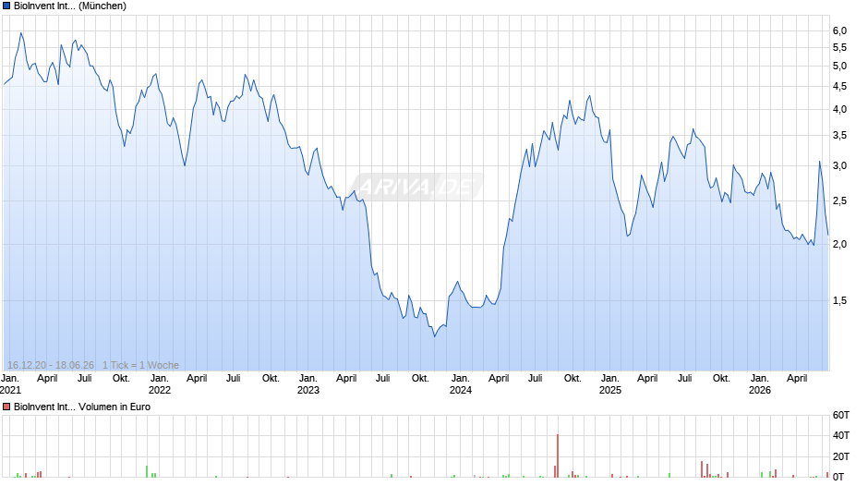Click the 'Jan. 2023' time axis label
Screen dimensions: 868x486
308,384
